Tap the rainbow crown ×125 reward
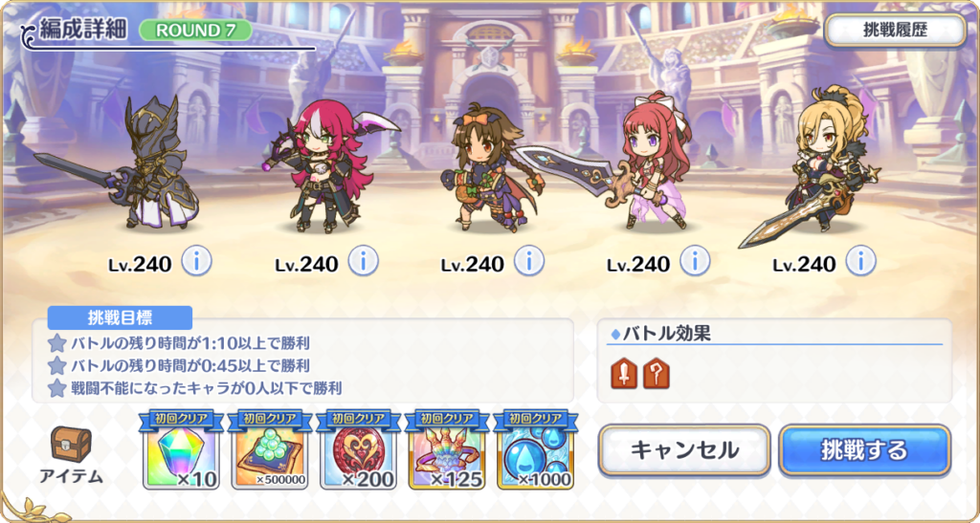This screenshot has width=980, height=523. (447, 450)
